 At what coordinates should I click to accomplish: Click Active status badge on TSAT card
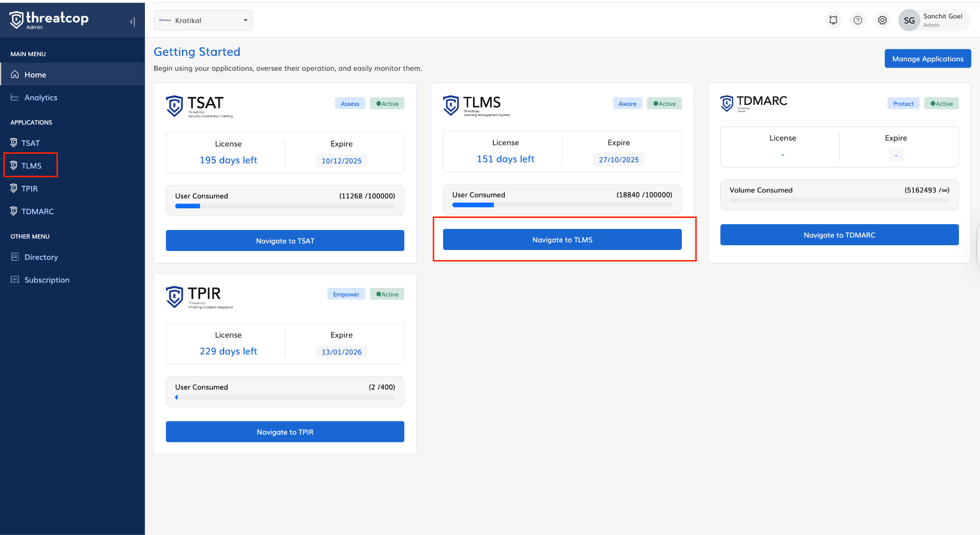(x=387, y=103)
